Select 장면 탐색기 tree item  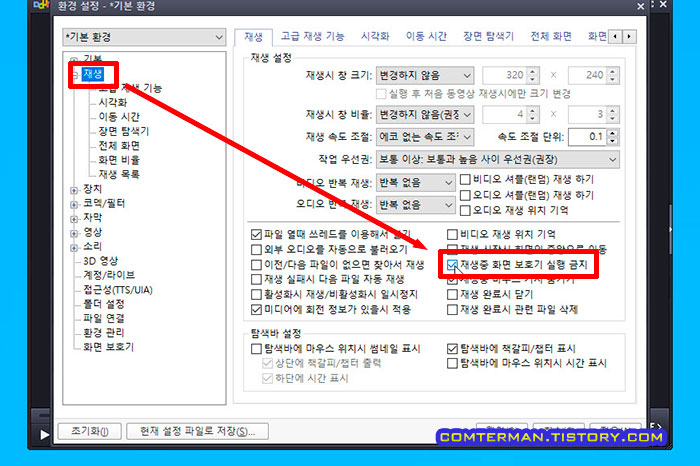124,131
